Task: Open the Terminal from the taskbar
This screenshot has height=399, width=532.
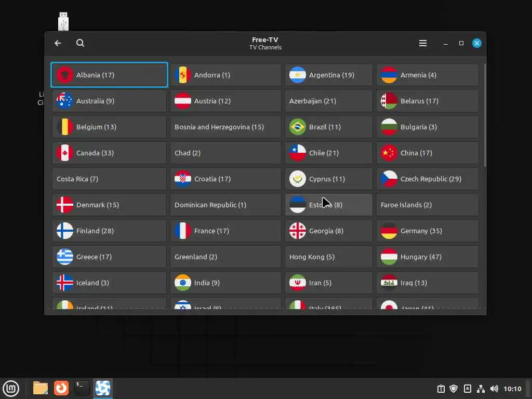Action: coord(82,388)
